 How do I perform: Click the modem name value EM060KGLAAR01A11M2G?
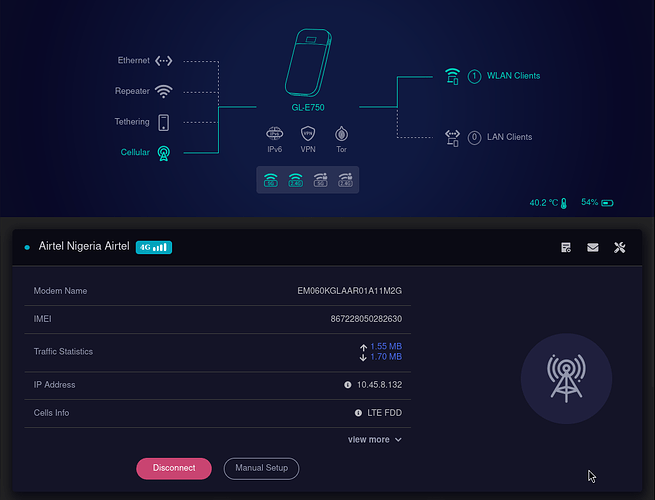(349, 291)
